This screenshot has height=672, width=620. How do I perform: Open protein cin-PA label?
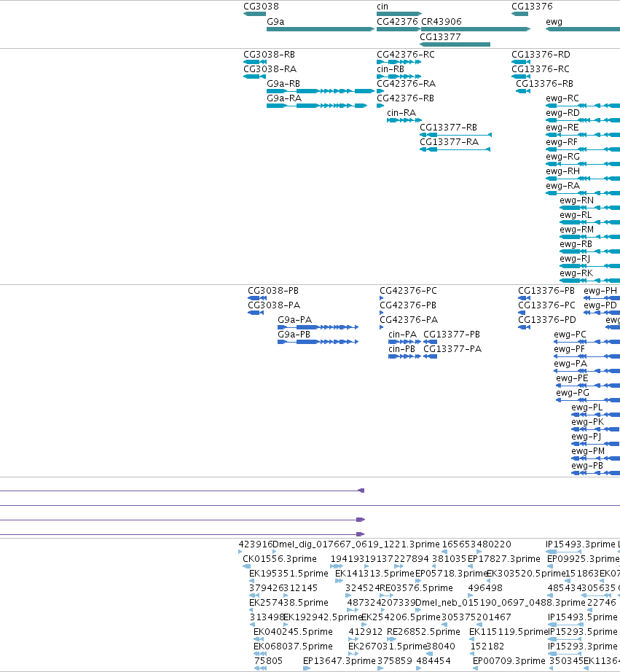click(x=402, y=335)
